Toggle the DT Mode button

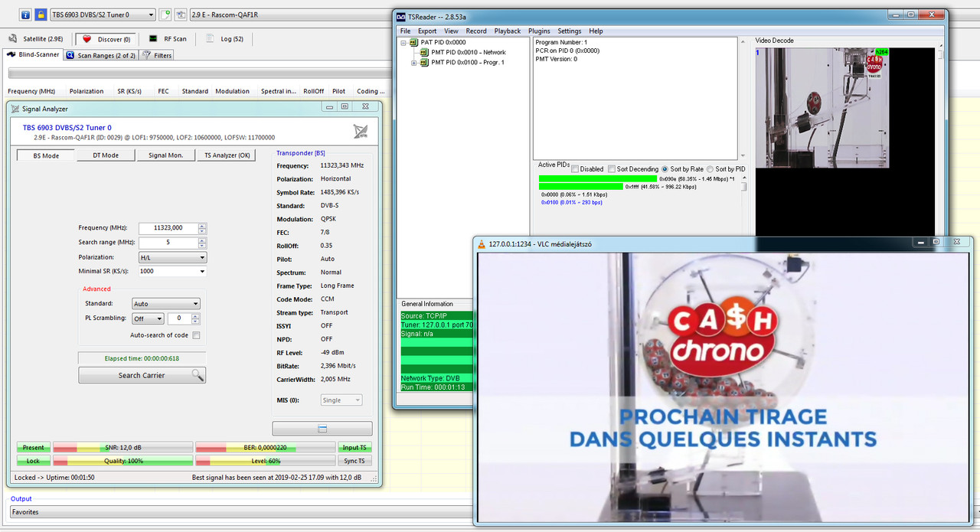tap(106, 155)
